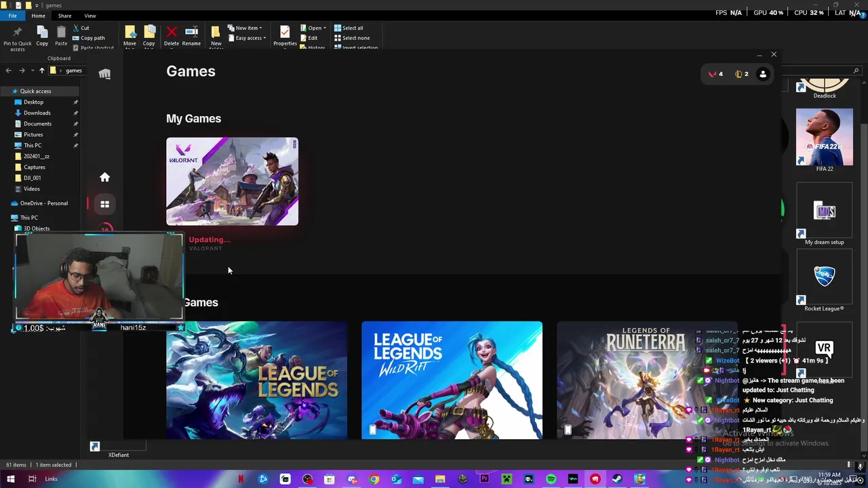Click the Paste ribbon button
The height and width of the screenshot is (488, 868).
(x=61, y=37)
